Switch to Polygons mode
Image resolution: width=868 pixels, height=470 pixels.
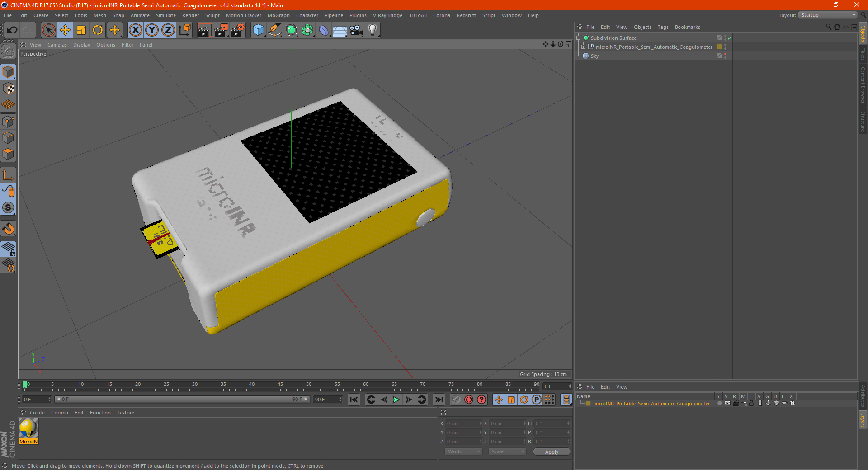pos(8,154)
